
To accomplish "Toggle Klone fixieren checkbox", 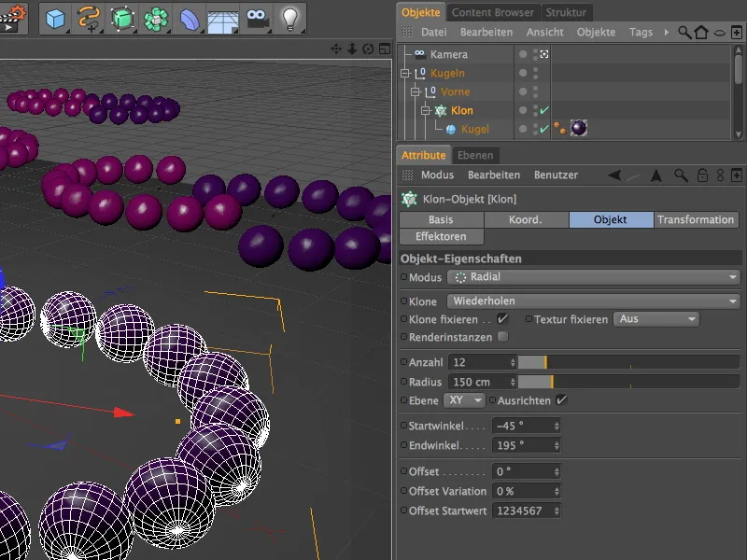I will 502,318.
